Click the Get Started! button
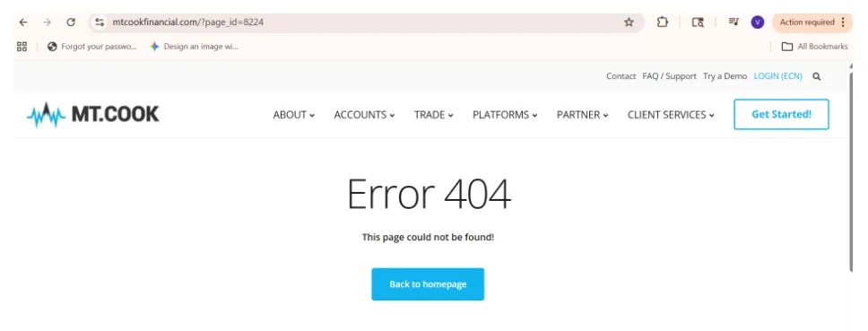The width and height of the screenshot is (868, 331). [781, 115]
